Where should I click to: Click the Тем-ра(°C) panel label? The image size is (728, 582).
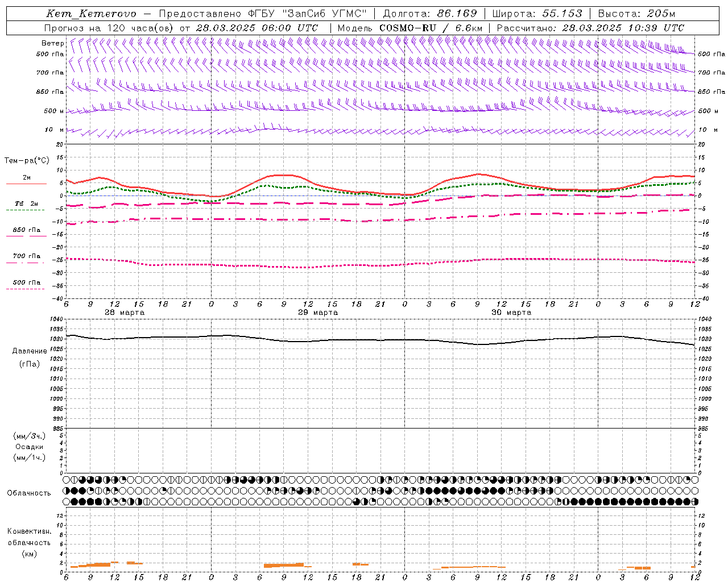tap(27, 161)
